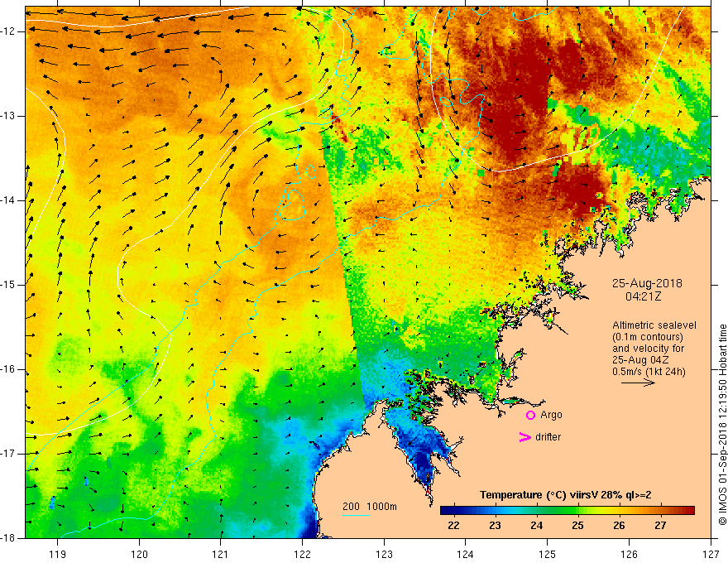This screenshot has width=728, height=563.
Task: Click the colorbar tick label '26'
Action: coord(619,526)
